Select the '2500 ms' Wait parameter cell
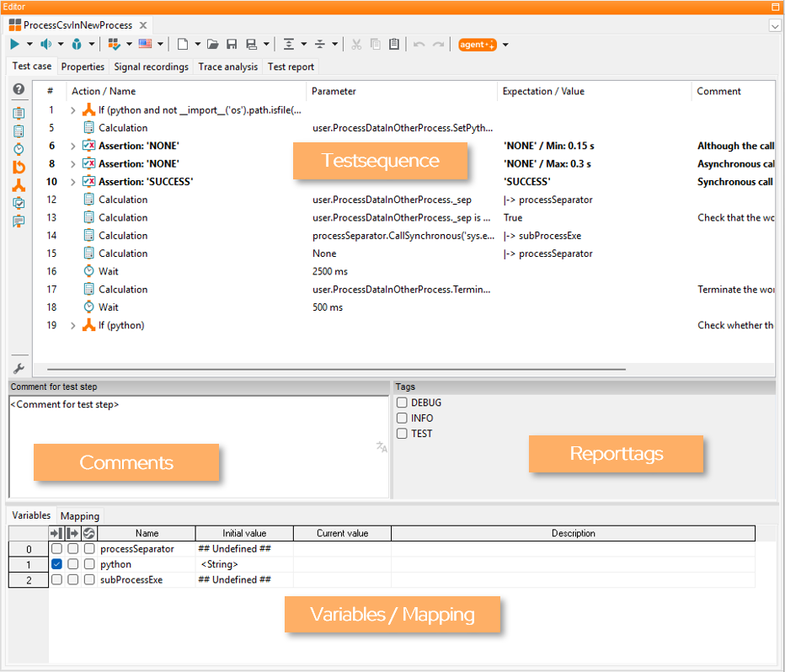Image resolution: width=785 pixels, height=672 pixels. [x=402, y=272]
